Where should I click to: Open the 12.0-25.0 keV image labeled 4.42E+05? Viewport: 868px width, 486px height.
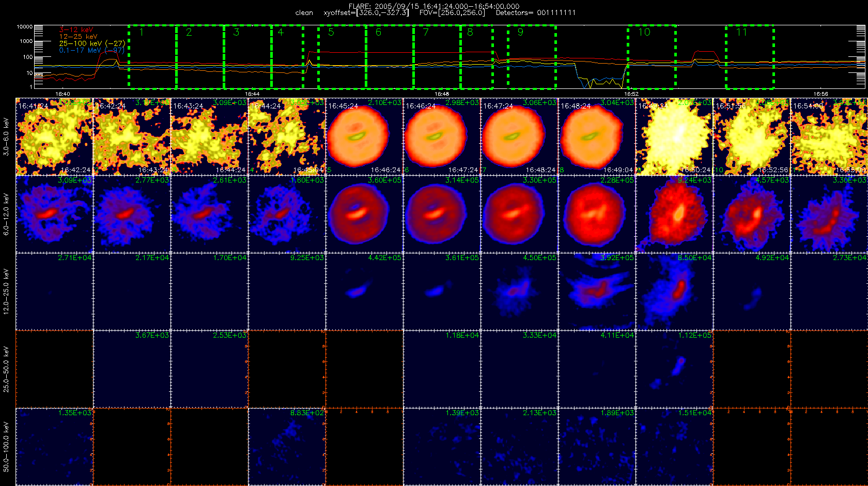[x=364, y=292]
